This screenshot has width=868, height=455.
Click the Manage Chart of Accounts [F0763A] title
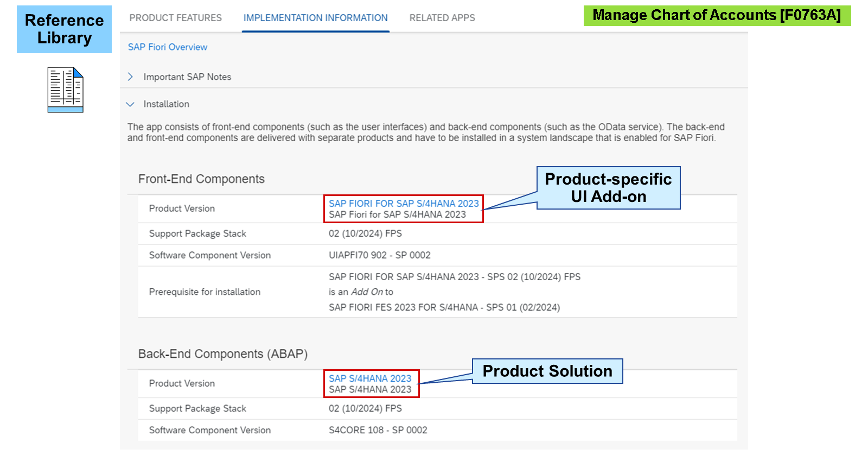click(x=717, y=15)
